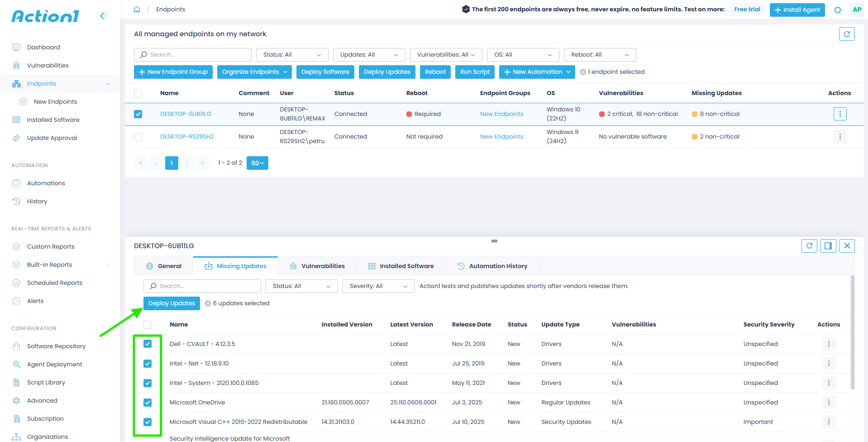Open the Severity: All filter dropdown
The image size is (868, 442).
point(378,286)
